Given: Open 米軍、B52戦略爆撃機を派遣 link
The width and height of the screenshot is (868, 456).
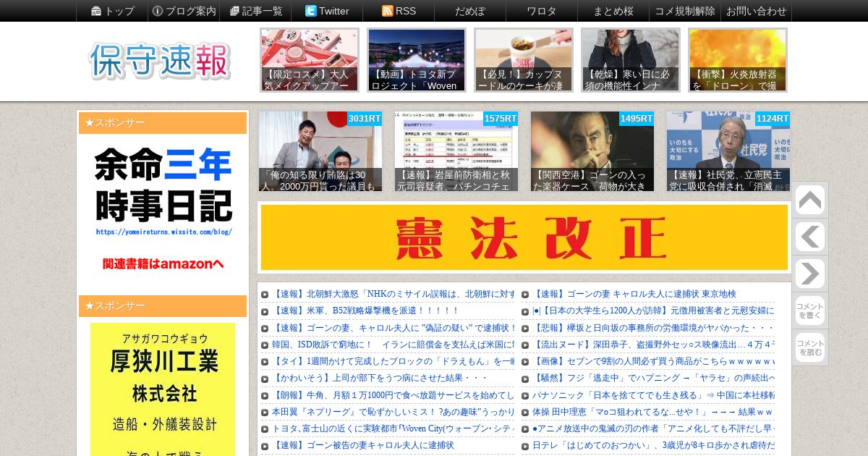Looking at the screenshot, I should tap(365, 311).
